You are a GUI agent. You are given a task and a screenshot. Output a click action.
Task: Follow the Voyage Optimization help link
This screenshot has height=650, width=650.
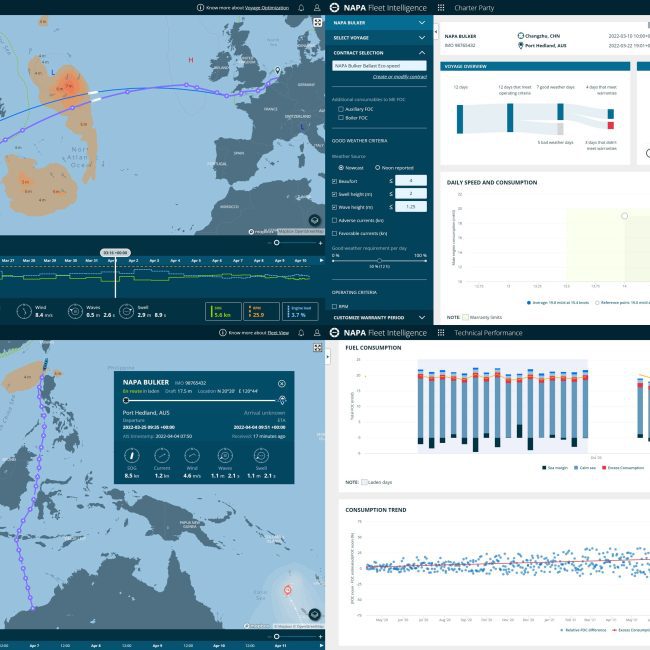point(267,7)
